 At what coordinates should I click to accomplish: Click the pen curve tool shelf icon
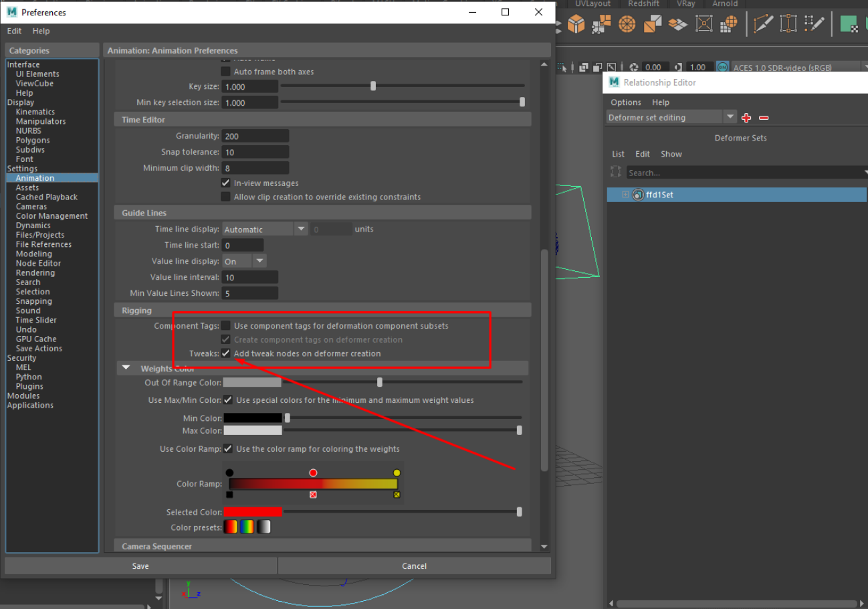click(762, 24)
